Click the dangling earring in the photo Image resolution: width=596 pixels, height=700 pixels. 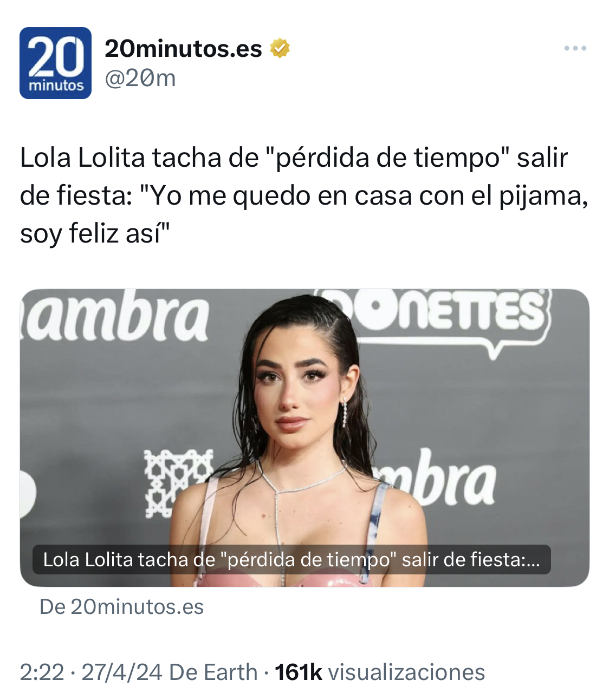coord(345,413)
